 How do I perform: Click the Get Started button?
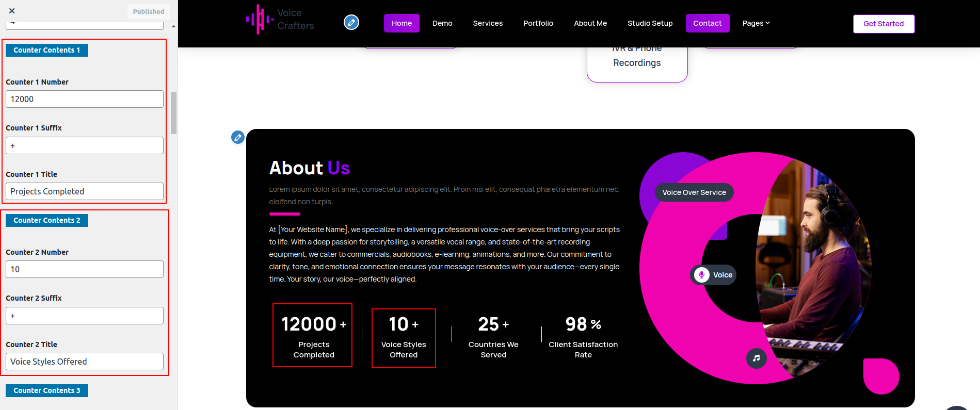(883, 24)
